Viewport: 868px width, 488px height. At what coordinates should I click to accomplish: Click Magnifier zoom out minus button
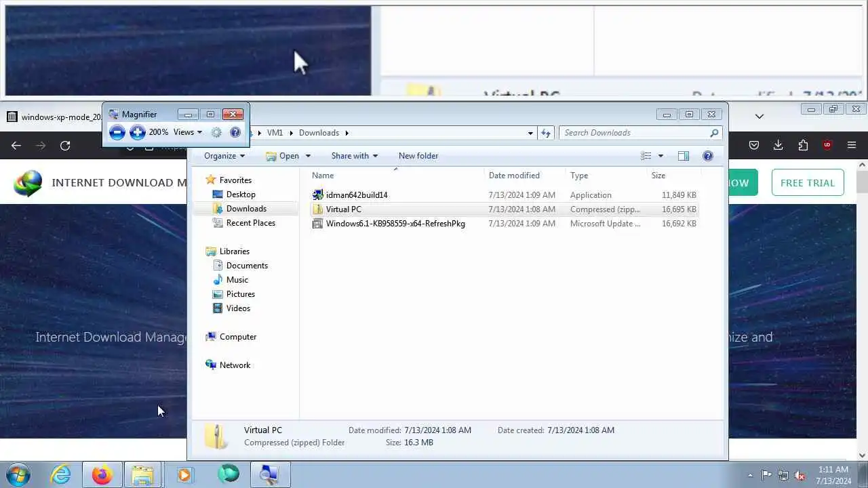tap(117, 132)
